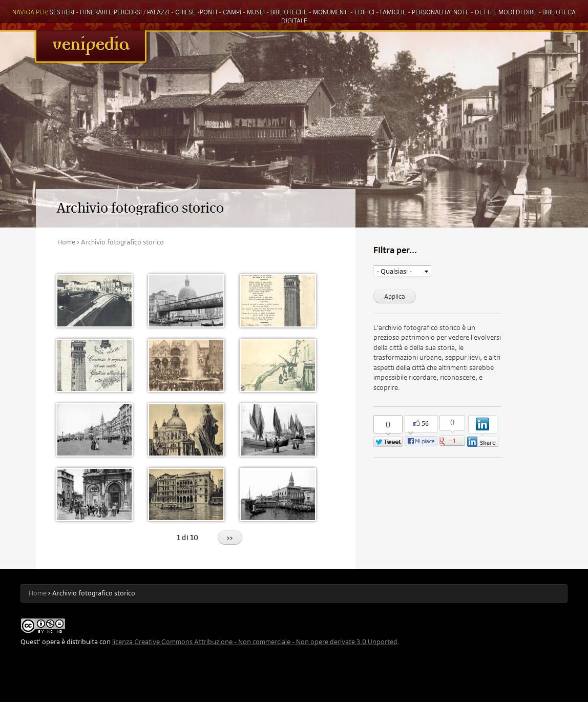Click the Google +1 button
Viewport: 588px width, 702px height.
click(x=452, y=441)
